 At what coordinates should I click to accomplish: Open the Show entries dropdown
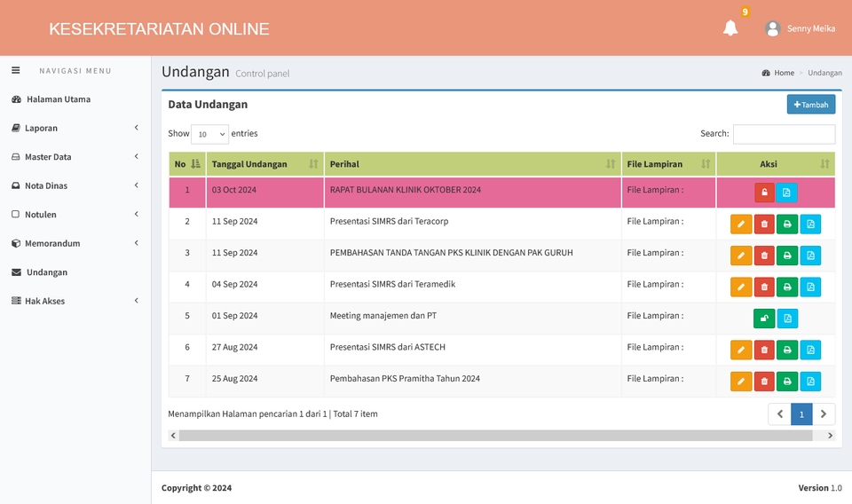[209, 134]
